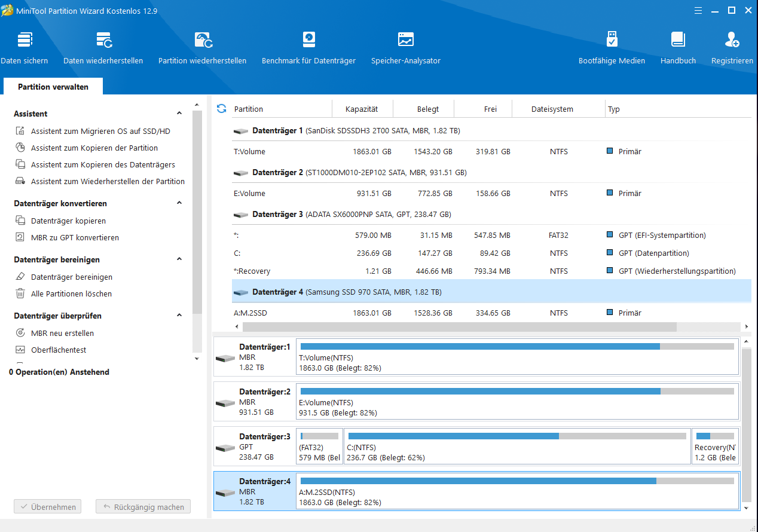Click the Primär type of the T:Volume row
The width and height of the screenshot is (758, 532).
pyautogui.click(x=624, y=151)
